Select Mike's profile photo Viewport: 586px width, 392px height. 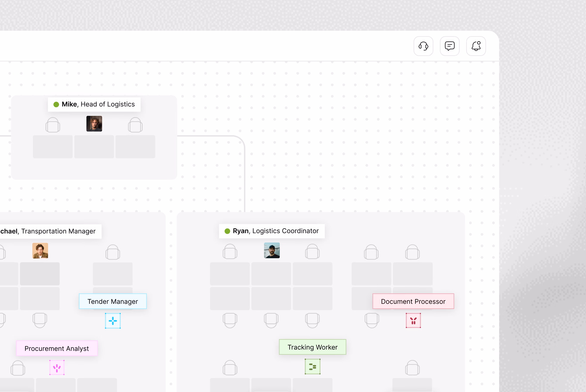point(94,123)
